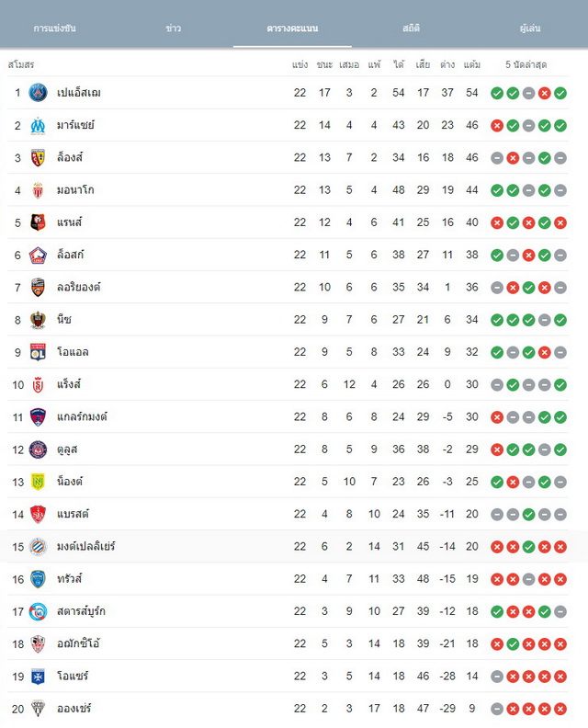Click the แต้ม points column header
This screenshot has width=588, height=728.
[472, 64]
